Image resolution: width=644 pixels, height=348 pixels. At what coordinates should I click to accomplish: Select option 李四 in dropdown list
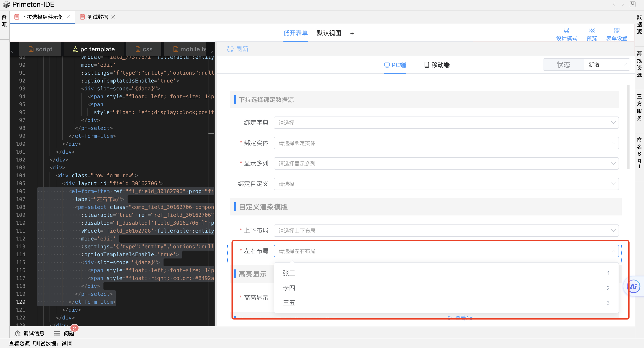pyautogui.click(x=289, y=288)
